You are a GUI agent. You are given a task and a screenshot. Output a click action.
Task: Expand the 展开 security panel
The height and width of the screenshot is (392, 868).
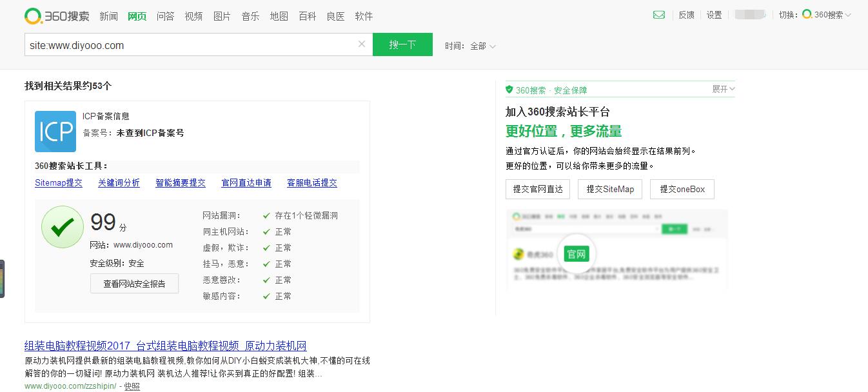click(724, 89)
